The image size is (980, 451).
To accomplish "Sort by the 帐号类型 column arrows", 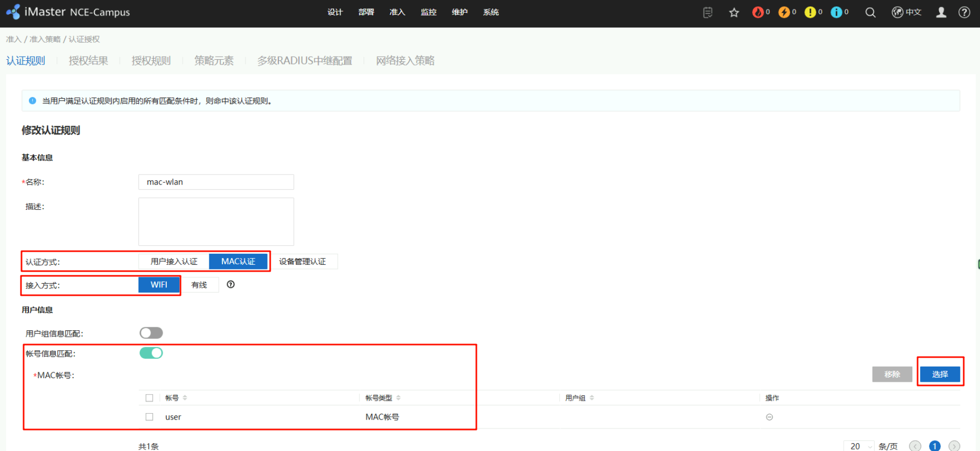I will [x=399, y=398].
